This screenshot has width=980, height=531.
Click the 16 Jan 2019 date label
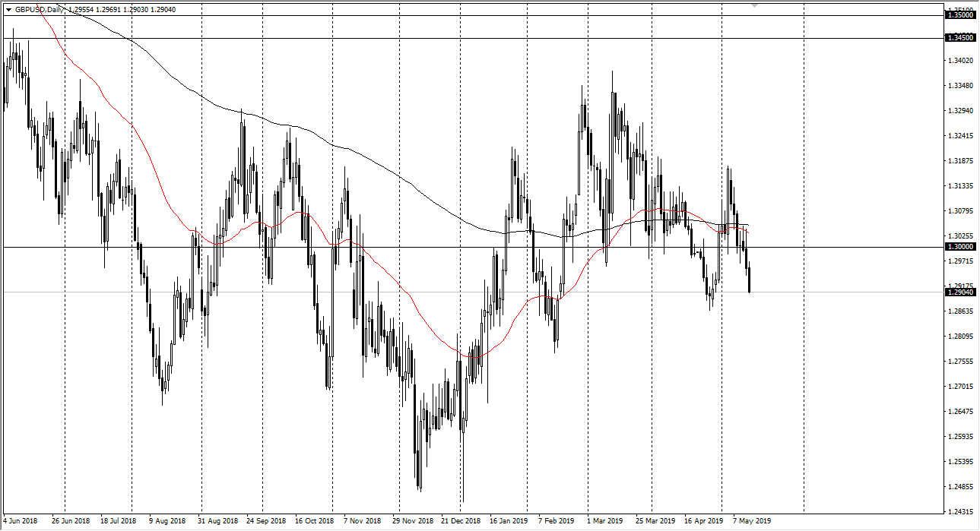pos(509,521)
